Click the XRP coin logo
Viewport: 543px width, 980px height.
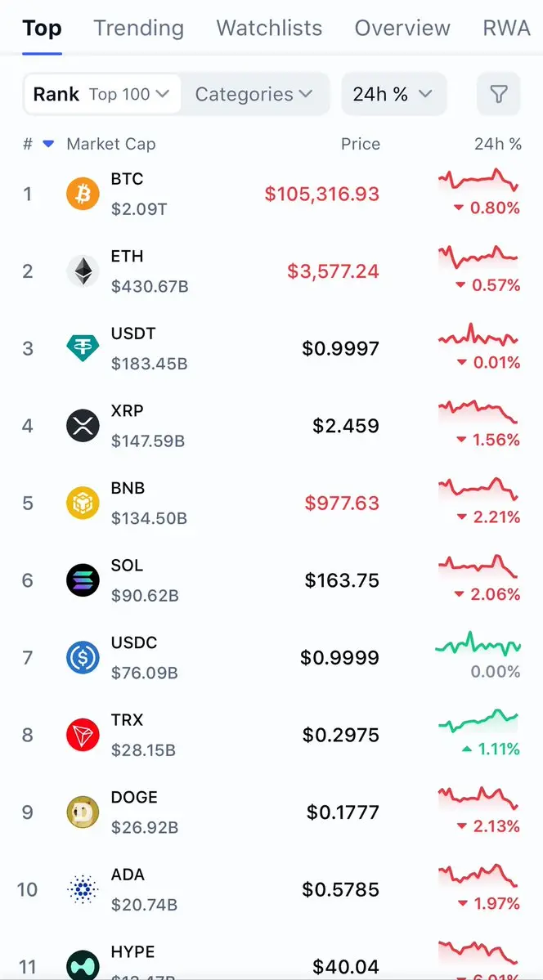click(83, 426)
